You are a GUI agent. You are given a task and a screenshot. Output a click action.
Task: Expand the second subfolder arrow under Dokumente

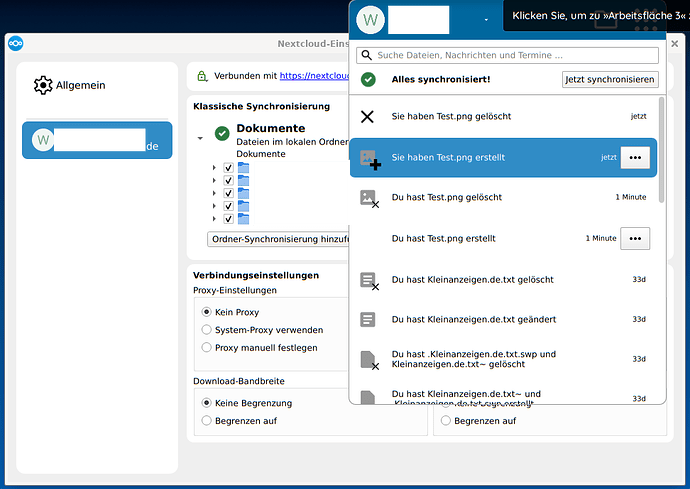[214, 180]
